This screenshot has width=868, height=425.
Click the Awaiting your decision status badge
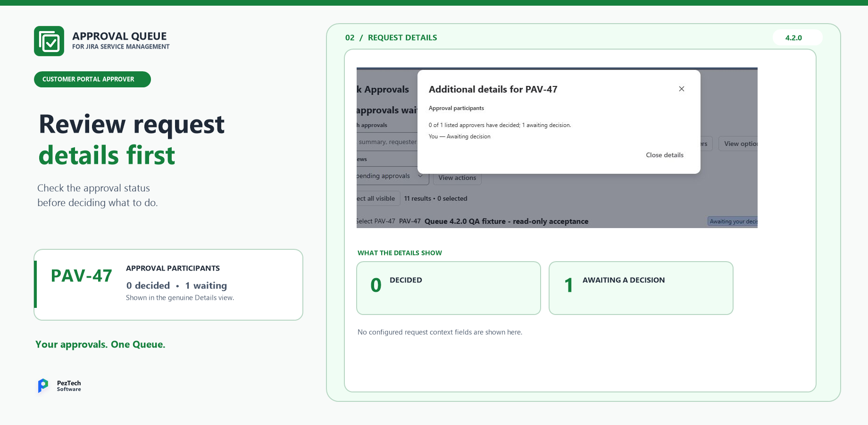coord(733,221)
